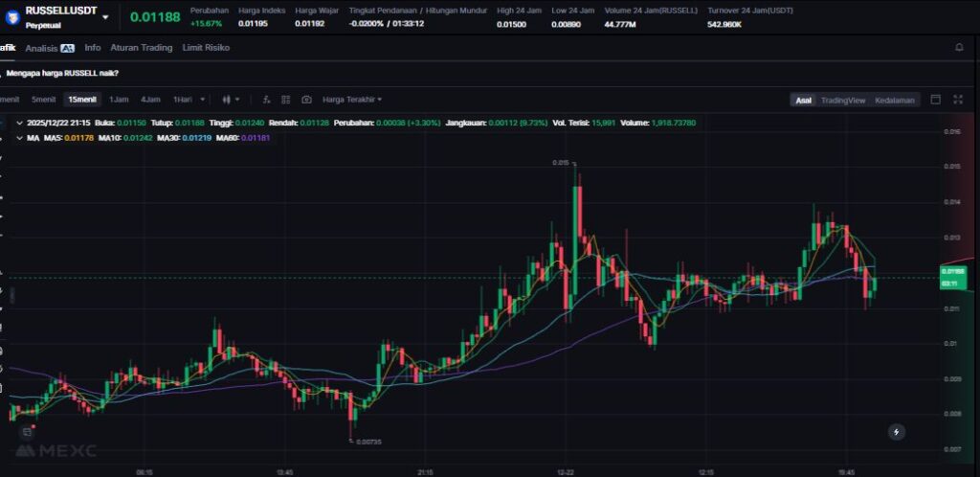Select the 1Jam timeframe
Screen dimensions: 980x477
click(119, 100)
